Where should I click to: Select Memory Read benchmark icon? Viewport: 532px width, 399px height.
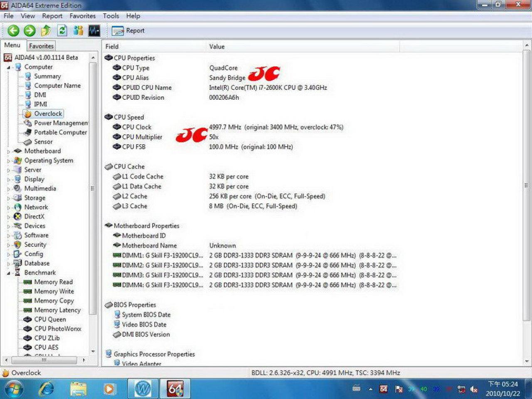point(27,282)
